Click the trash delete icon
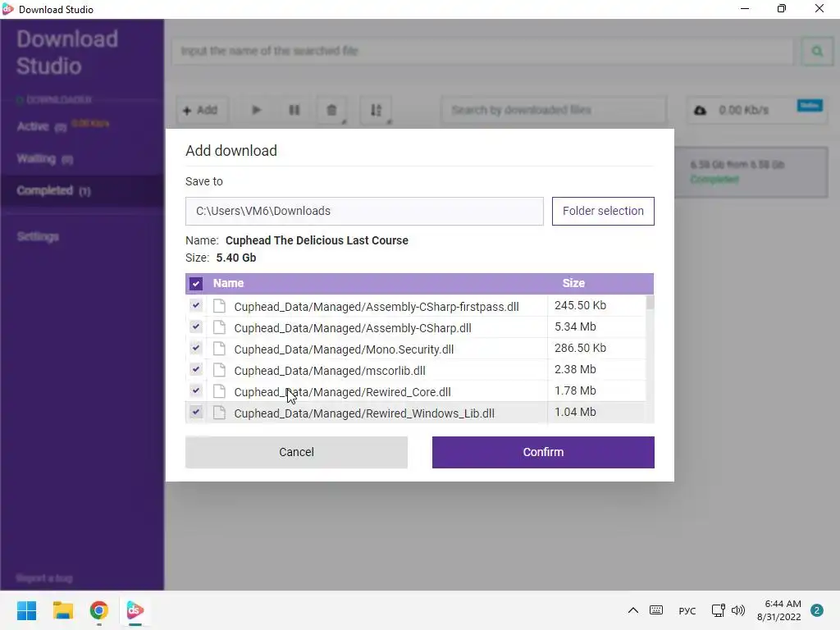 331,111
